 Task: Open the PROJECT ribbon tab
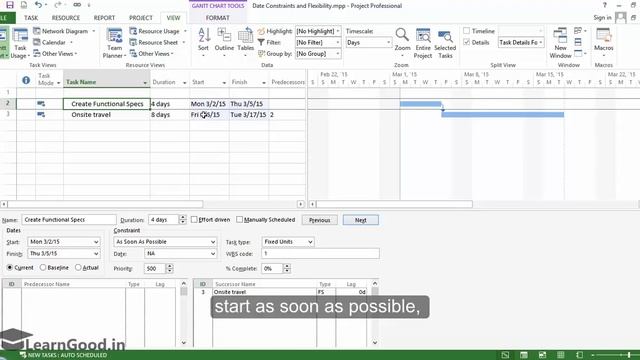tap(140, 18)
